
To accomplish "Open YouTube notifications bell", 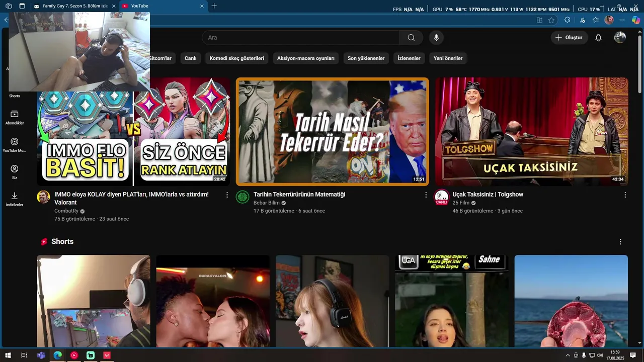I will 598,38.
